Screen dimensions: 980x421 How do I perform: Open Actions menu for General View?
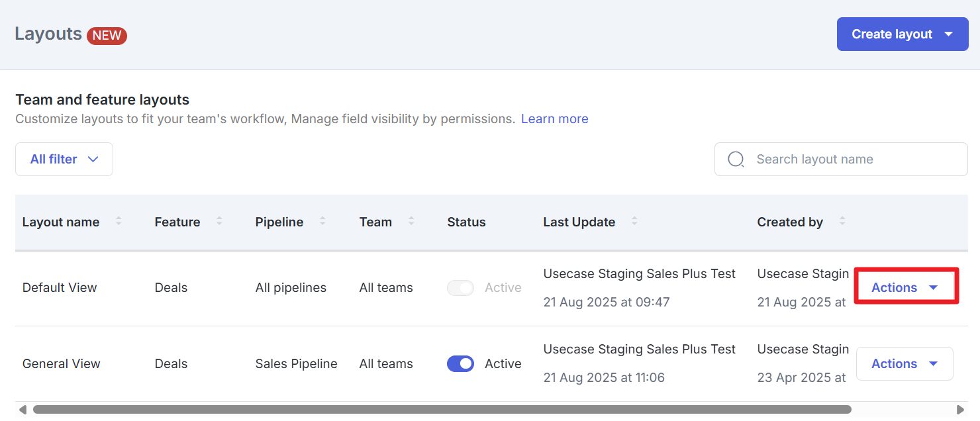(905, 364)
